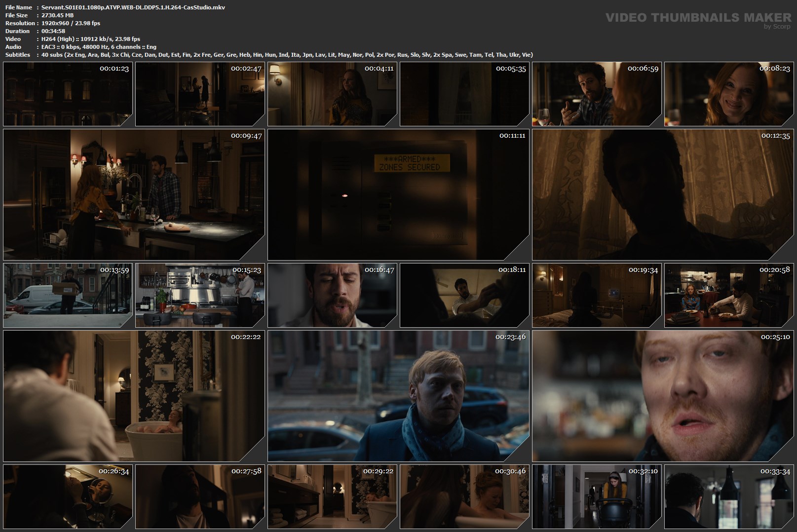This screenshot has height=532, width=797.
Task: Select the bearded man close-up 00:16:47
Action: 332,295
